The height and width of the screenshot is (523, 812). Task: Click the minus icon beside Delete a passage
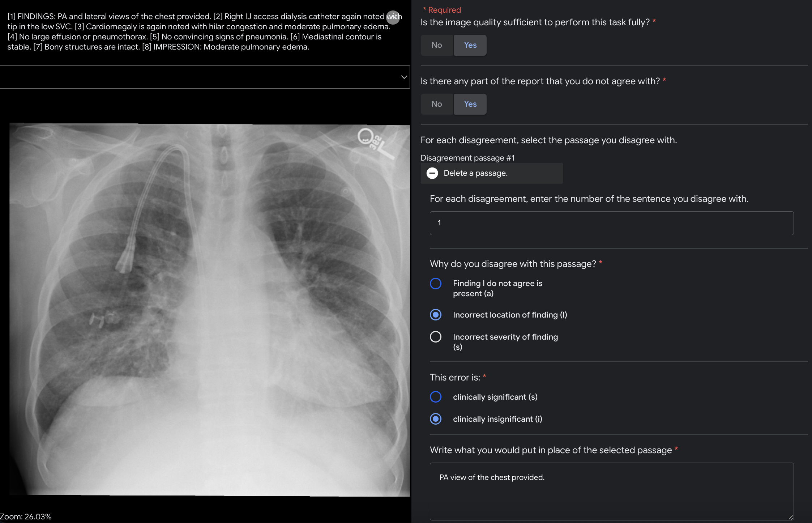pos(432,173)
